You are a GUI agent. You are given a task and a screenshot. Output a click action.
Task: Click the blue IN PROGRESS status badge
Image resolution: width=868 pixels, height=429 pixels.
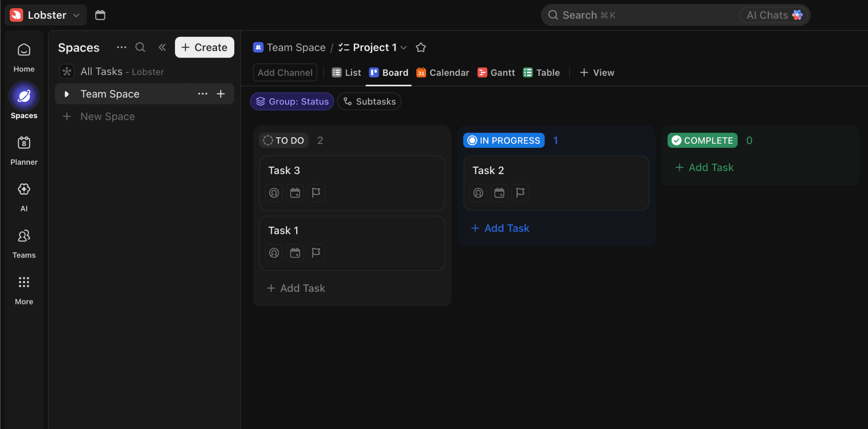[x=504, y=141]
